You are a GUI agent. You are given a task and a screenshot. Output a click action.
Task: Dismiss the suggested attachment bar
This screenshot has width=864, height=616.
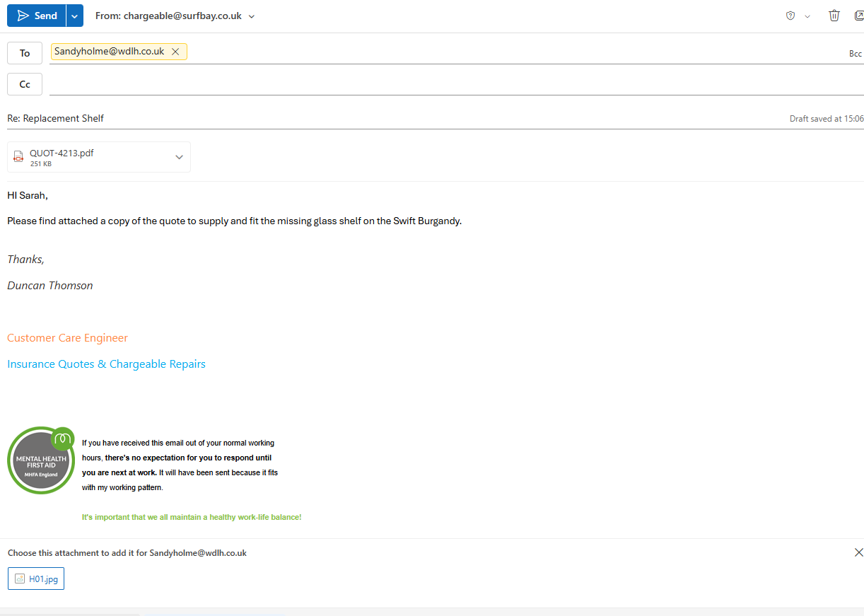tap(858, 552)
